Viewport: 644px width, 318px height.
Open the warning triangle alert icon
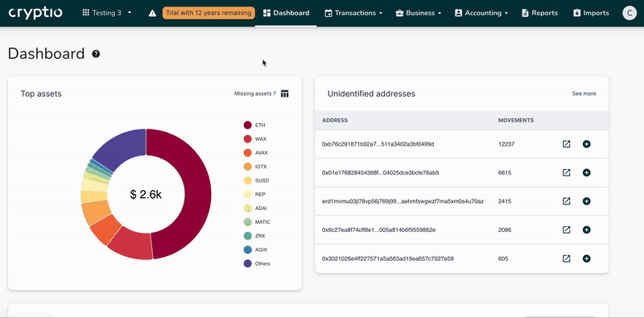click(152, 13)
